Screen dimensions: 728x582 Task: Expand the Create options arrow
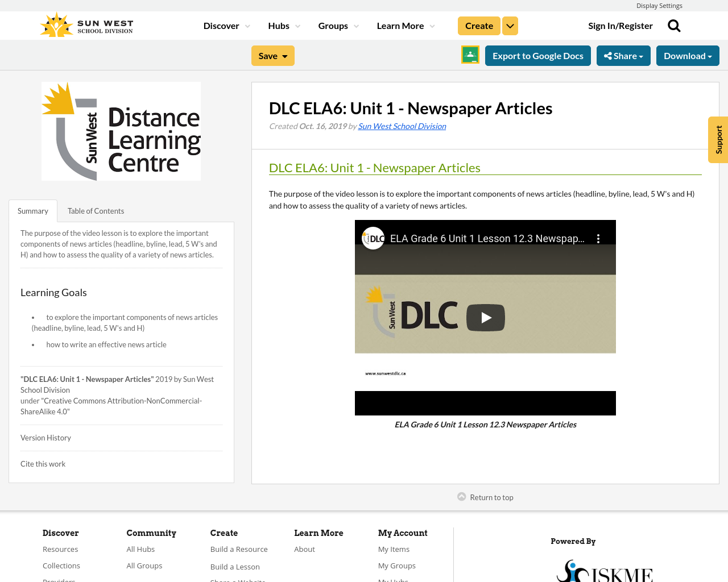click(510, 24)
